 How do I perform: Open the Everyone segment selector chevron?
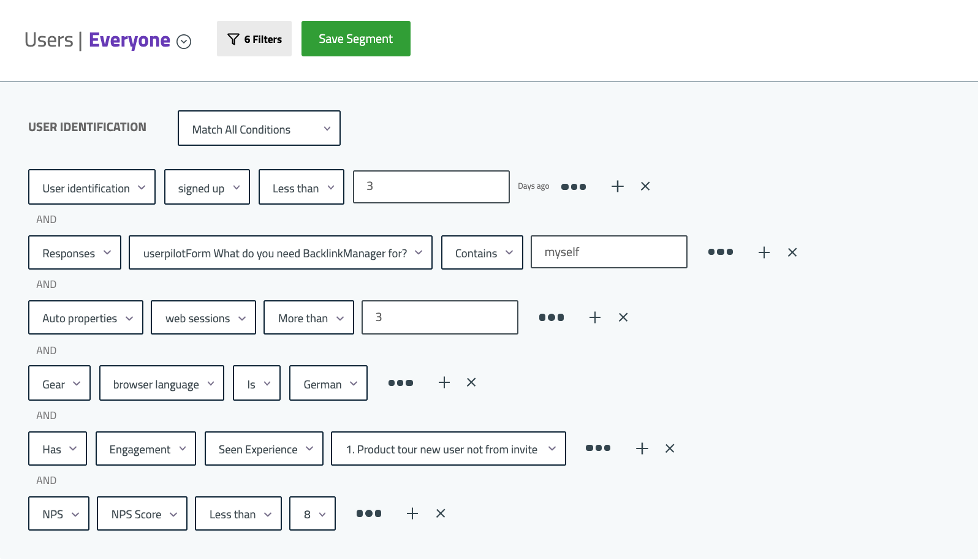[x=184, y=42]
